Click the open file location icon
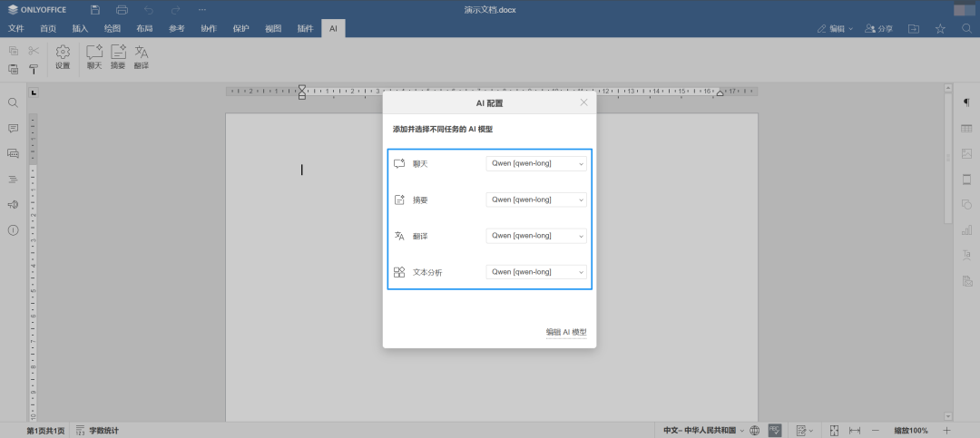This screenshot has width=980, height=438. (914, 28)
